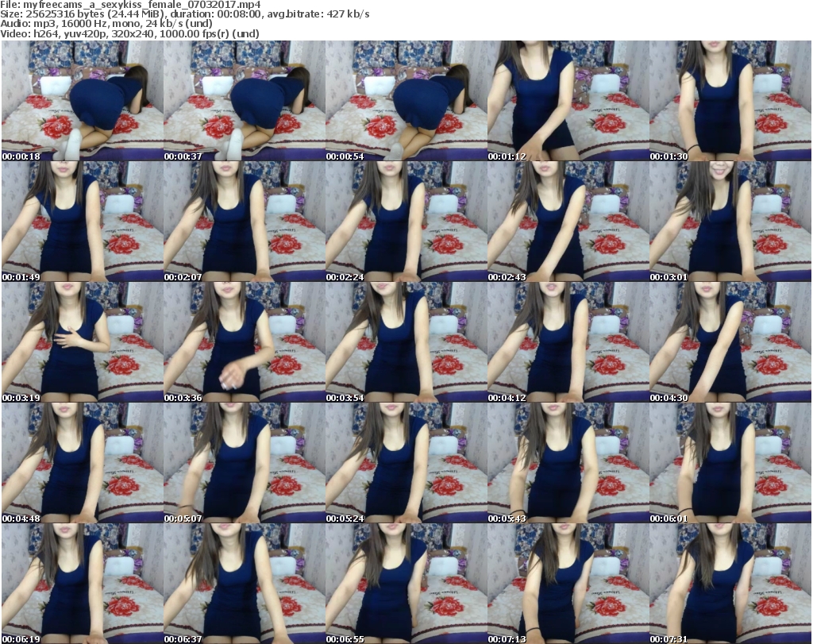The image size is (813, 644).
Task: Select the thumbnail stamped 00:06:01
Action: (730, 464)
